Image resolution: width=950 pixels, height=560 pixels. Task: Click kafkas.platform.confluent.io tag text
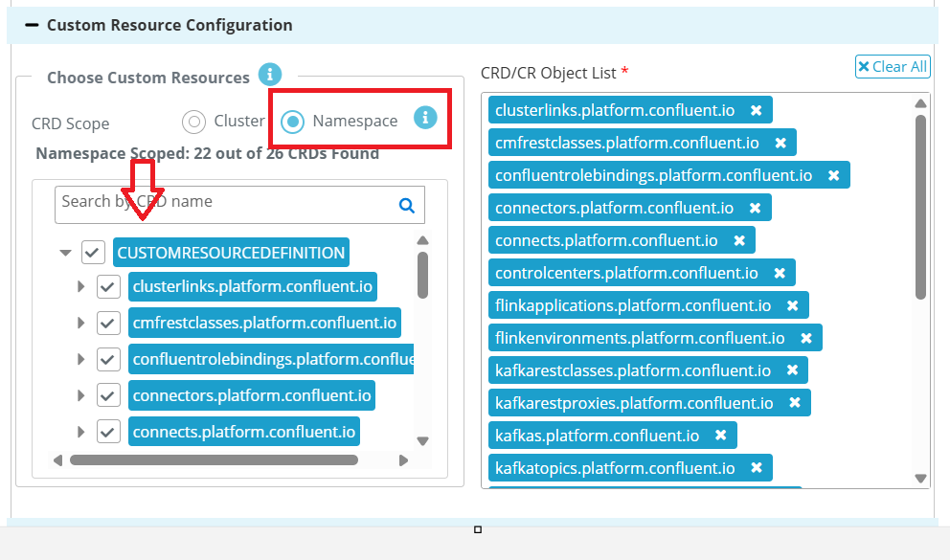point(597,436)
